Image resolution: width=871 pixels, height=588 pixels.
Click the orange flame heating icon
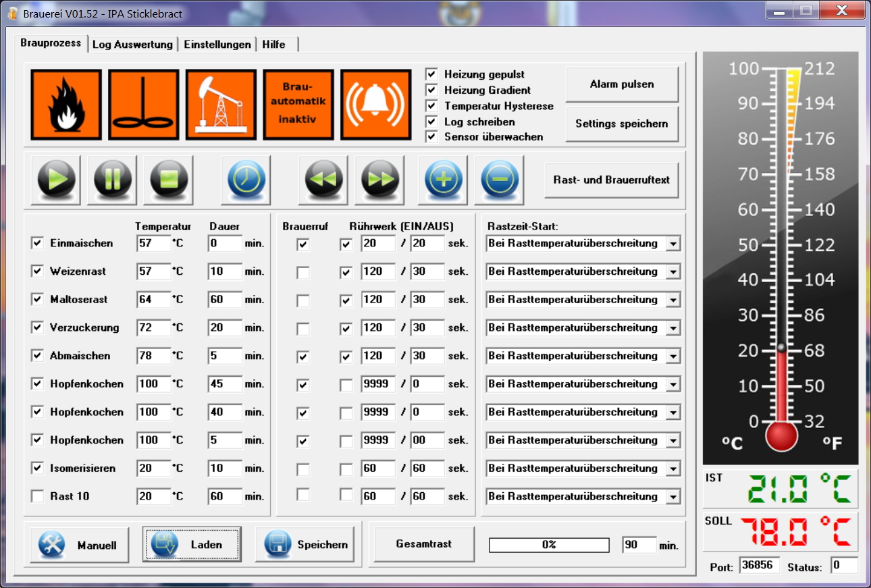(x=66, y=105)
